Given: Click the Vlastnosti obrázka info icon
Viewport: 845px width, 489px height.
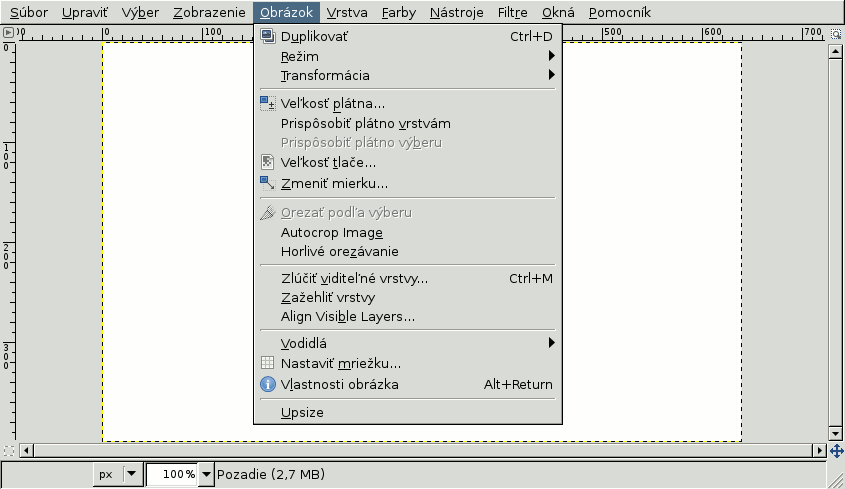Looking at the screenshot, I should click(268, 384).
